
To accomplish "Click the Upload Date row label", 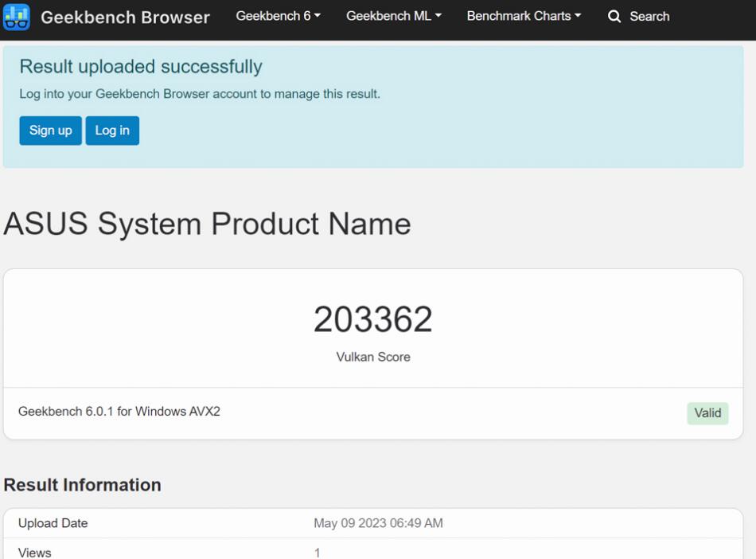I will click(x=53, y=523).
